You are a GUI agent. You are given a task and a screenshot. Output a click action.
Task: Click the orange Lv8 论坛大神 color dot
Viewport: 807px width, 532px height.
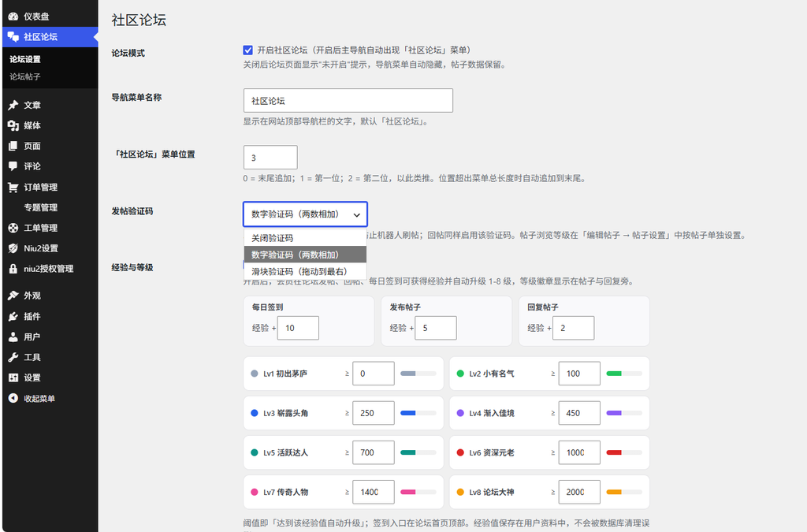[460, 492]
